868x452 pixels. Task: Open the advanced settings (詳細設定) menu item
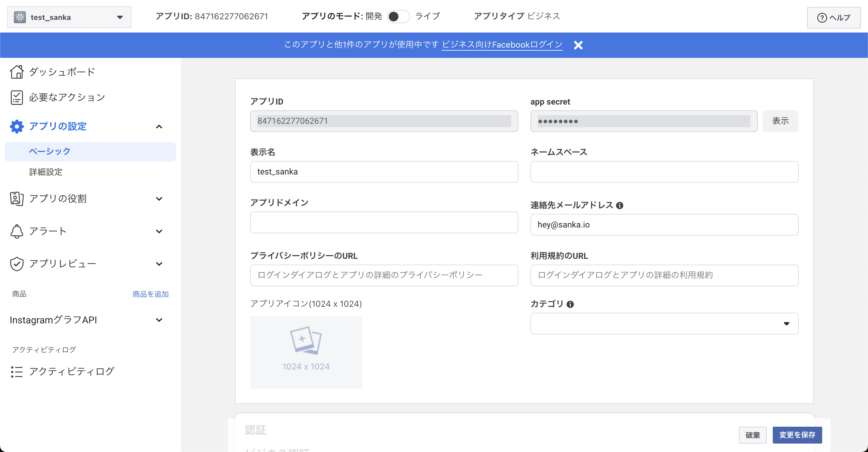point(46,172)
